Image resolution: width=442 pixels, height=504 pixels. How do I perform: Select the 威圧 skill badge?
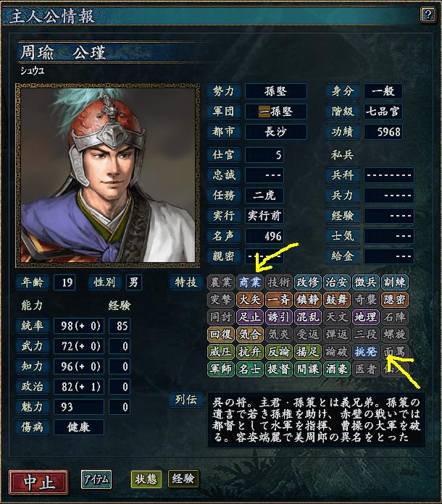(221, 352)
